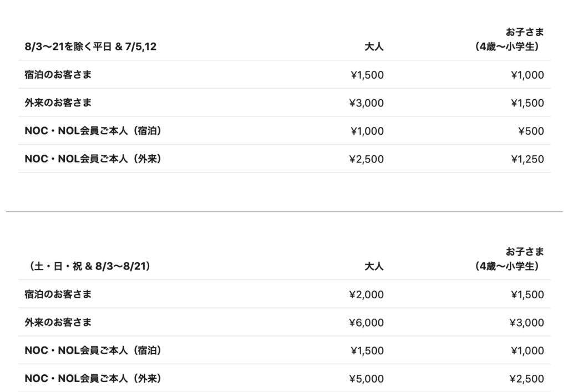The image size is (568, 392).
Task: Select the 大人 column header in the weekday table
Action: click(x=374, y=47)
